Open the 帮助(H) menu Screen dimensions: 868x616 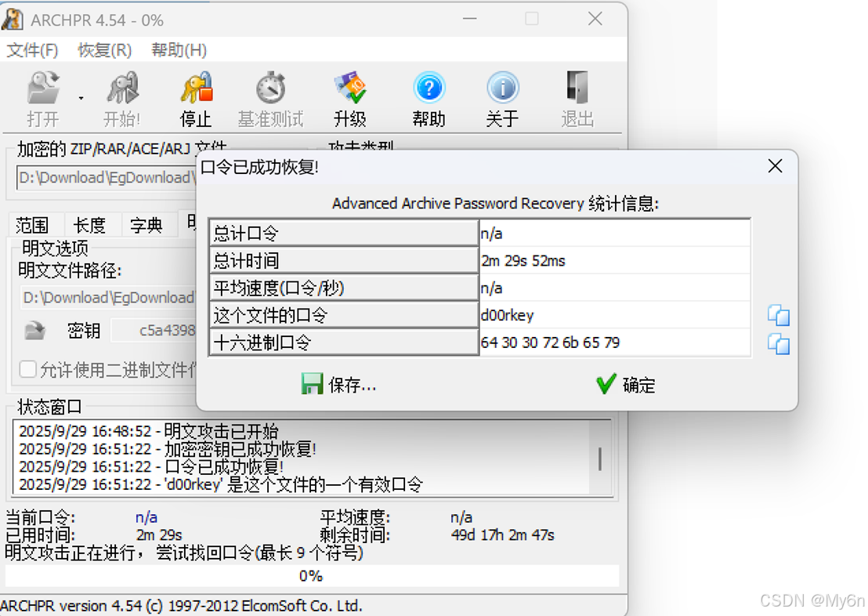pos(179,50)
